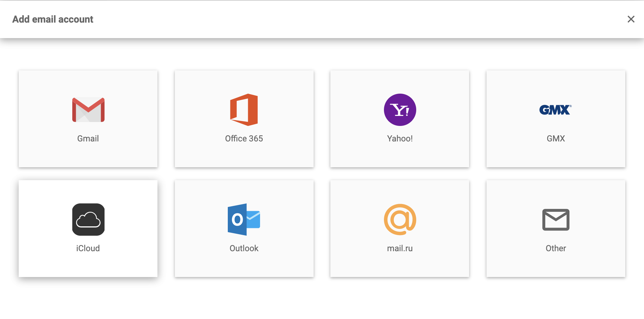This screenshot has width=644, height=319.
Task: Click the "GMX" text label
Action: pos(556,139)
